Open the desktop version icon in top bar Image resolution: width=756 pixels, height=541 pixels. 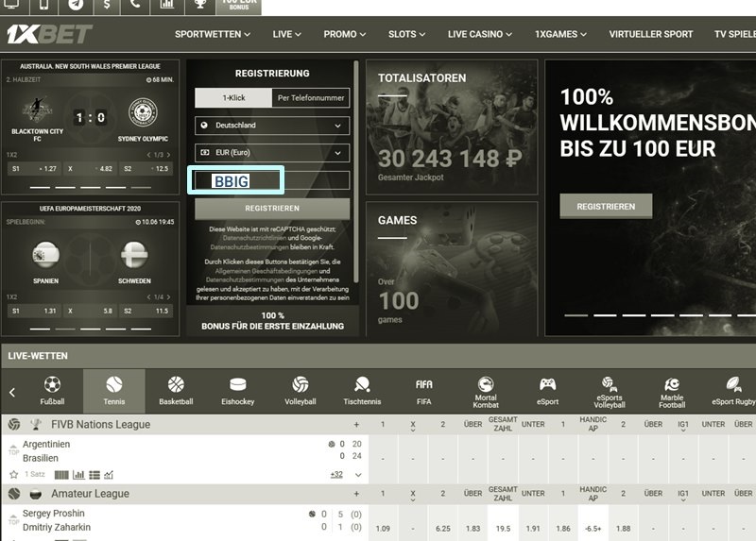pyautogui.click(x=10, y=5)
